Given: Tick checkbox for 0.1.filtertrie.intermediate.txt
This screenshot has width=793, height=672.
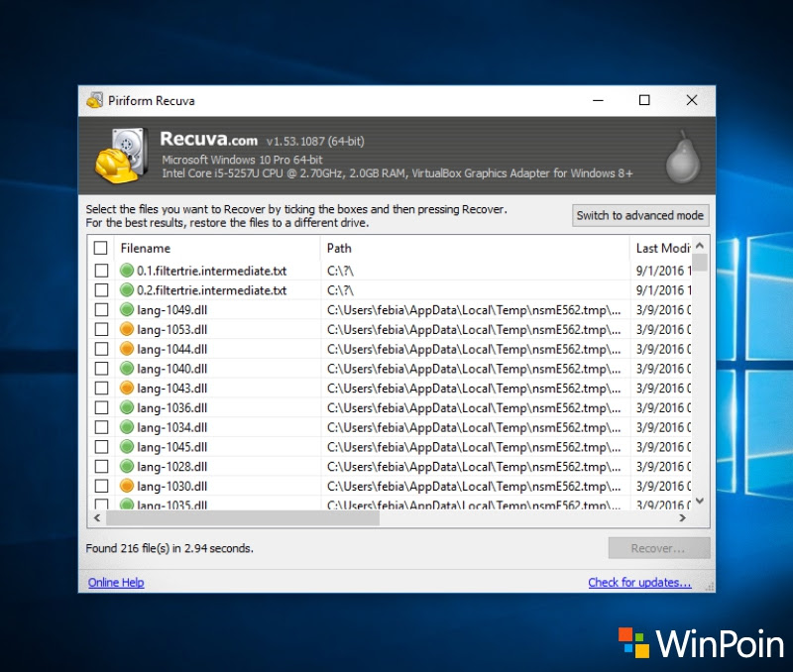Looking at the screenshot, I should 101,271.
